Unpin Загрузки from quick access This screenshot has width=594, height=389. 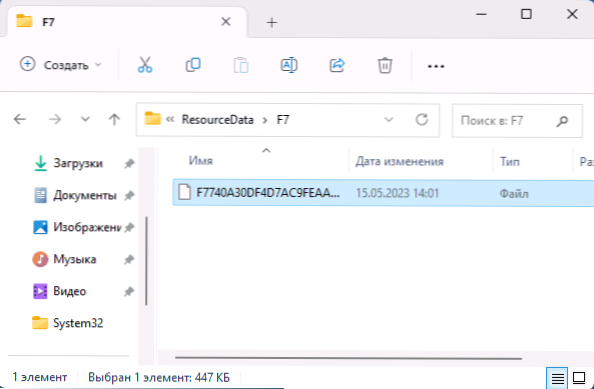129,164
